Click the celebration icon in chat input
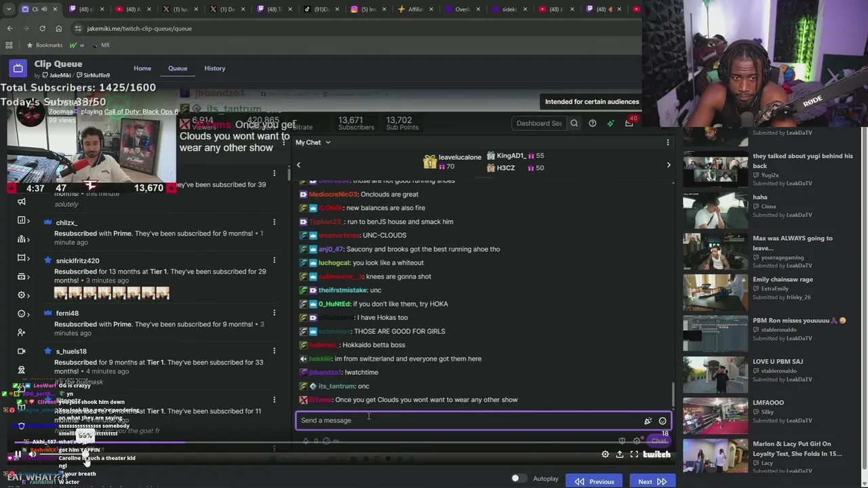 [x=648, y=421]
